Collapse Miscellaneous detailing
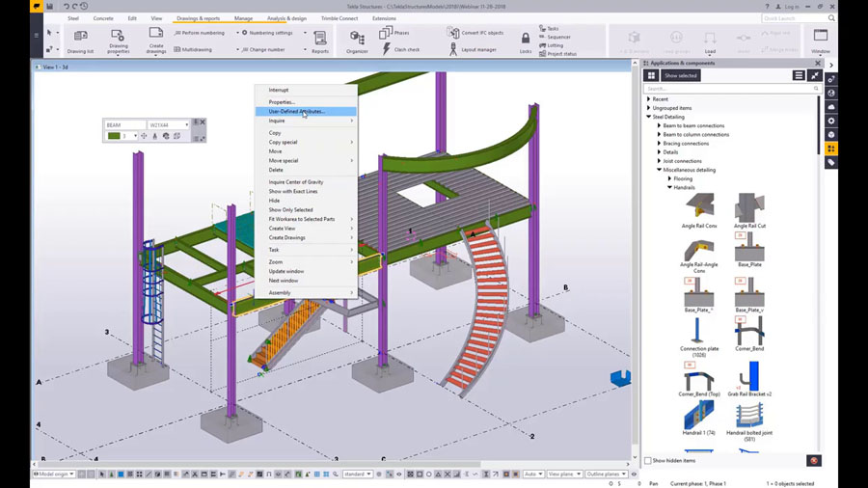This screenshot has width=868, height=488. (x=660, y=170)
